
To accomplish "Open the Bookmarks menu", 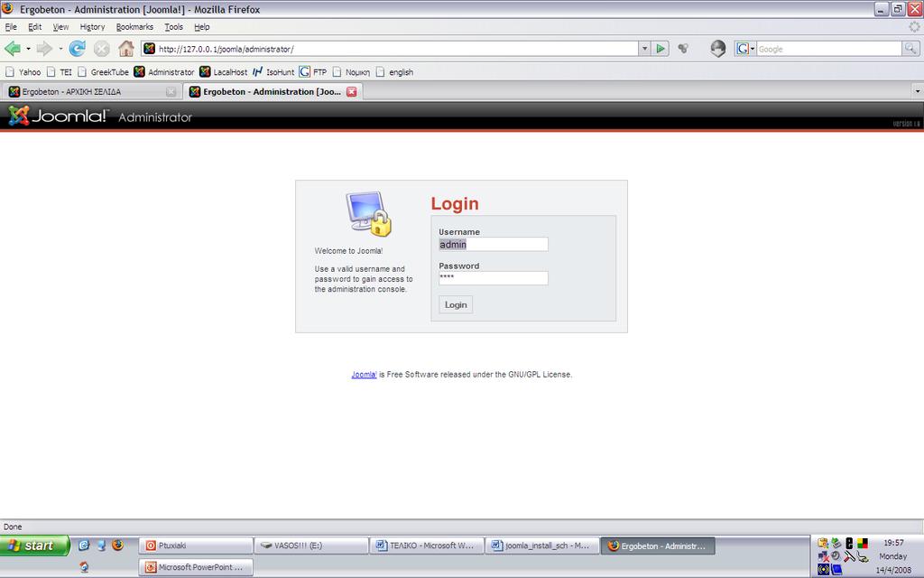I will [134, 27].
